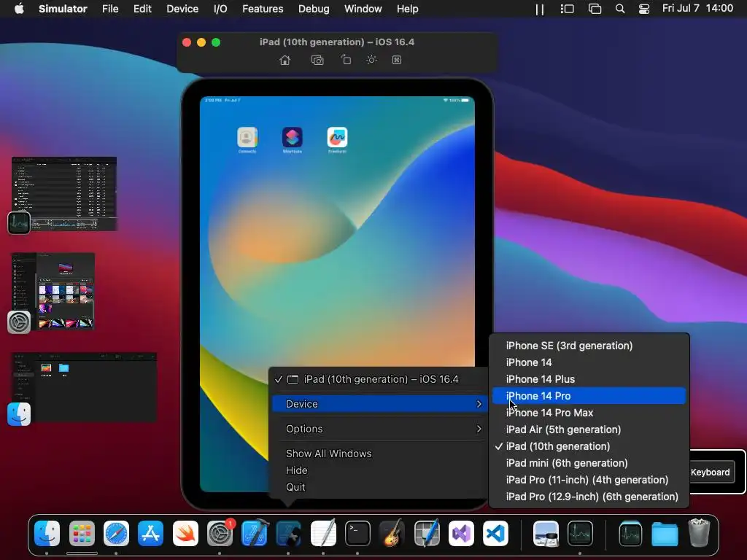Viewport: 747px width, 560px height.
Task: Click the date and time in menu bar
Action: 697,9
